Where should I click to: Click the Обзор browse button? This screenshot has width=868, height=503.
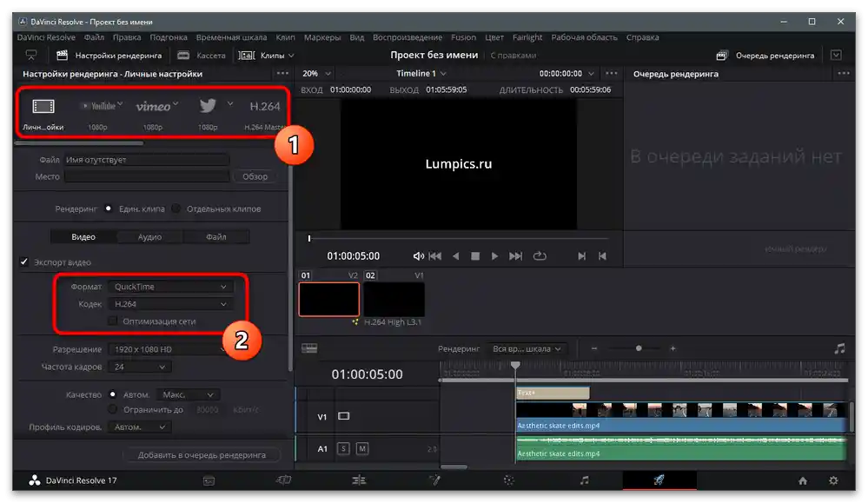click(x=255, y=176)
